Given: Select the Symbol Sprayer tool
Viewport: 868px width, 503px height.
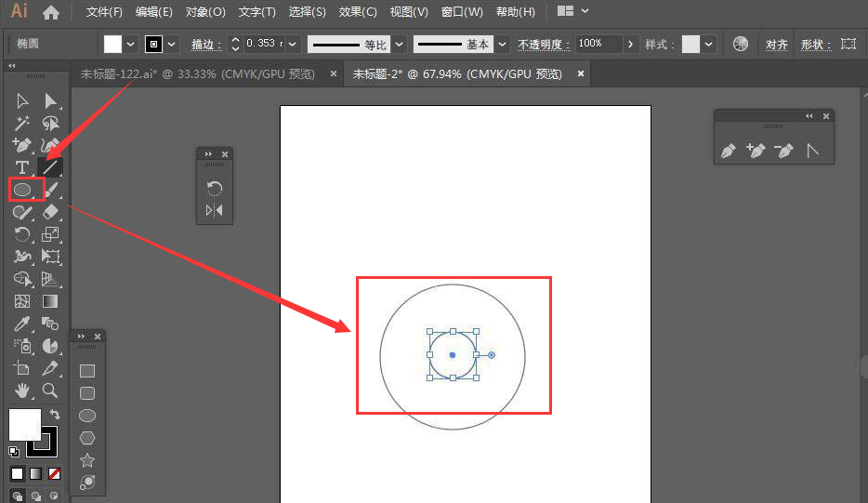Looking at the screenshot, I should point(22,346).
